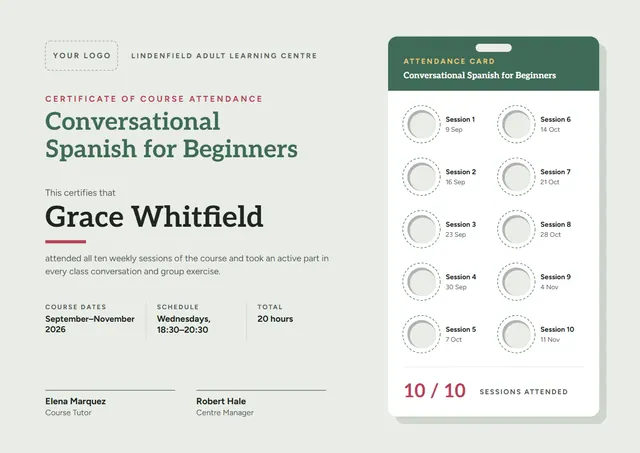Screen dimensions: 640x453
Task: Click the '21 Oct' date
Action: pyautogui.click(x=550, y=182)
